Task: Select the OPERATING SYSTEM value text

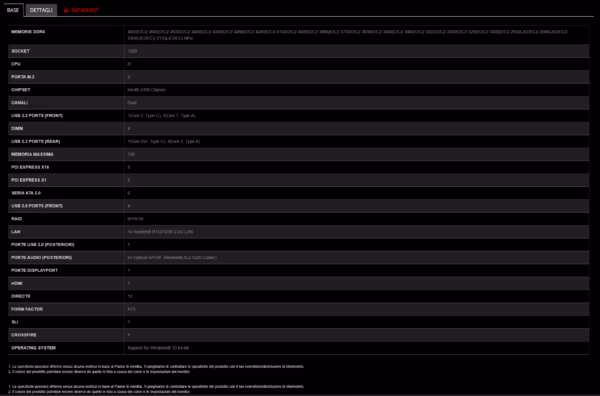Action: pos(158,348)
